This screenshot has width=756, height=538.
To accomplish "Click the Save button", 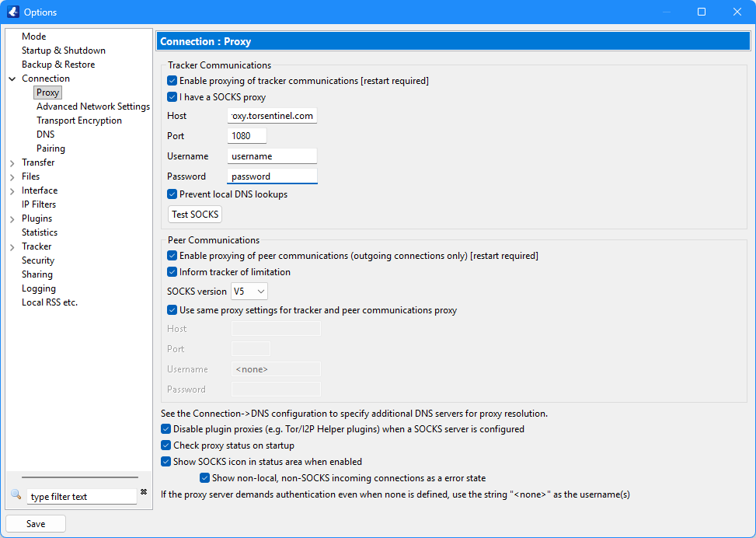I will [35, 522].
